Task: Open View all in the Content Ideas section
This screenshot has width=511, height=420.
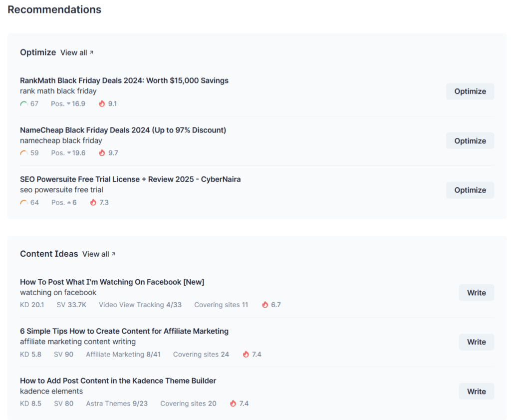Action: (x=95, y=254)
